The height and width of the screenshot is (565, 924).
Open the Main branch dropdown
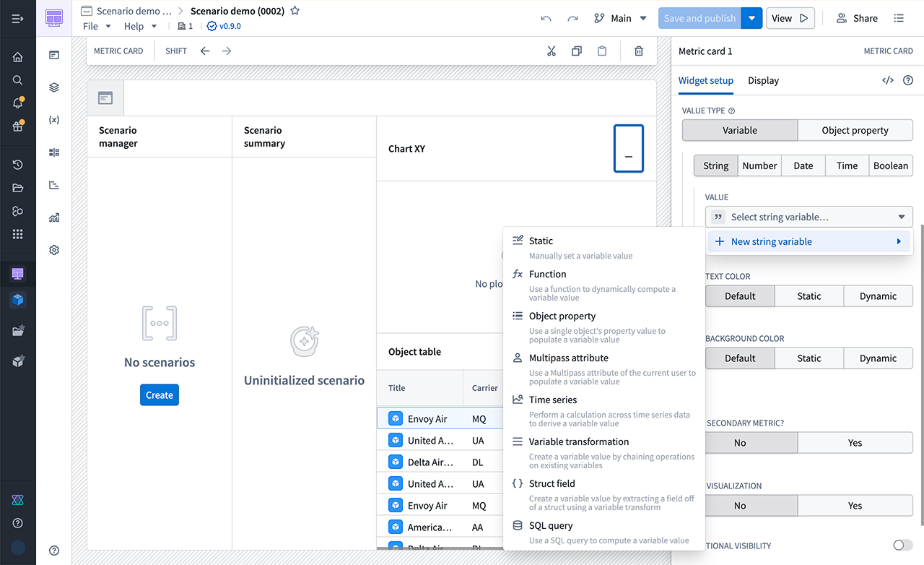tap(620, 18)
